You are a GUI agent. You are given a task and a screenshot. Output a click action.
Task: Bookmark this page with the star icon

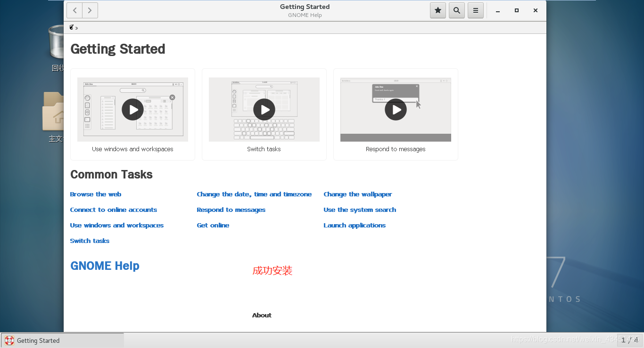click(x=438, y=10)
